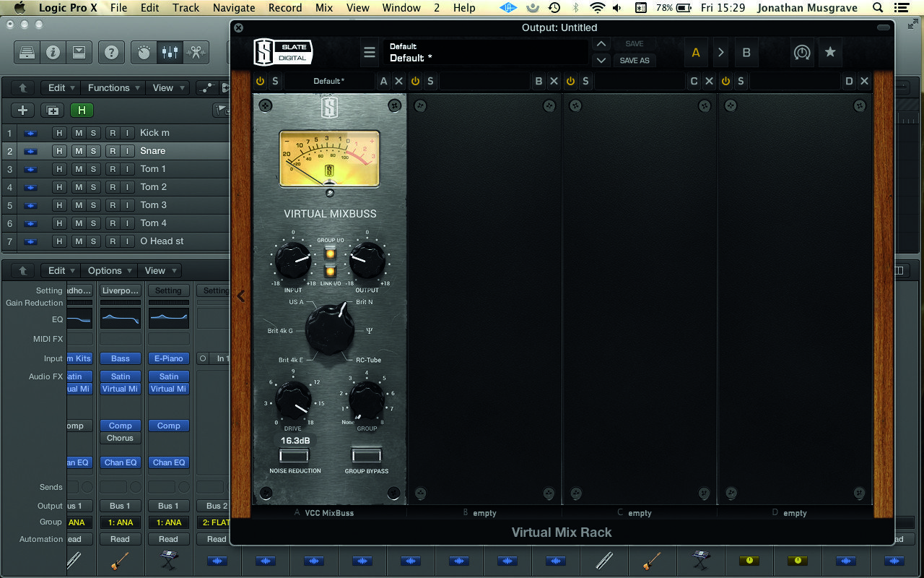
Task: Copy A to B with the arrow button
Action: (720, 52)
